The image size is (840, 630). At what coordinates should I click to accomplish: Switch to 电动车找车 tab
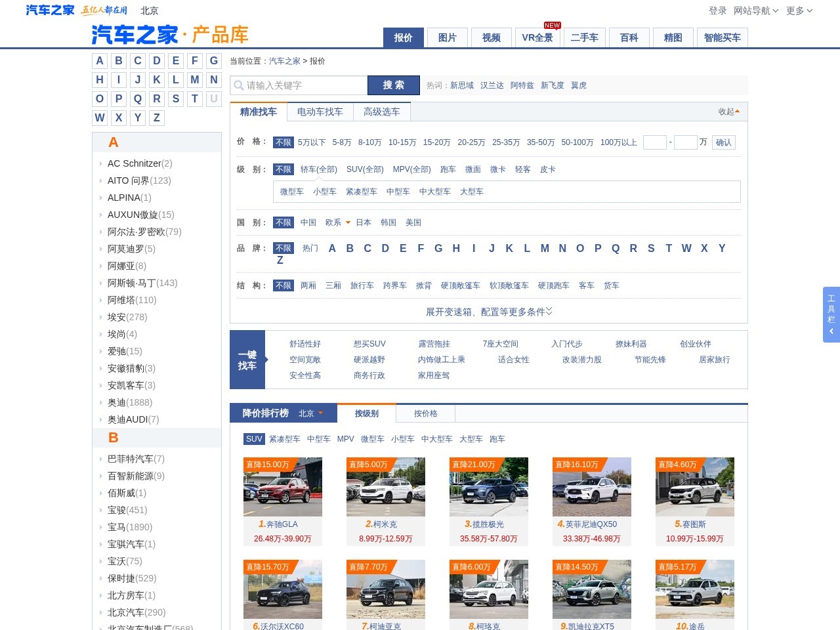point(320,112)
